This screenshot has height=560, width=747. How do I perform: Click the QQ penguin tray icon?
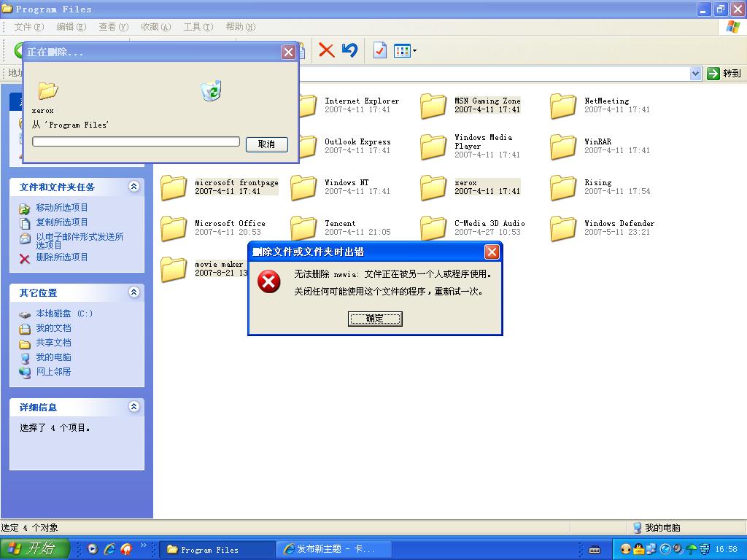(x=639, y=549)
